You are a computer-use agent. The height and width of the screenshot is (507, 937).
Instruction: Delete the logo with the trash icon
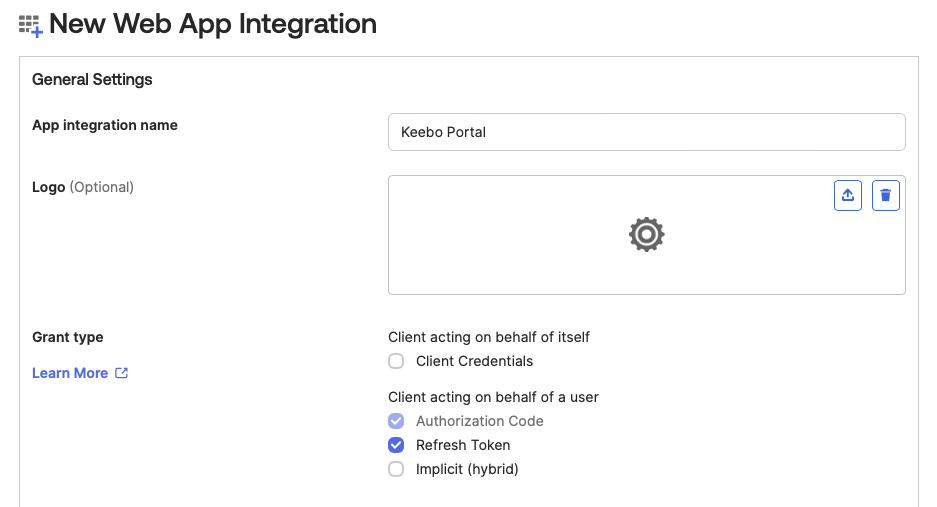pos(886,196)
